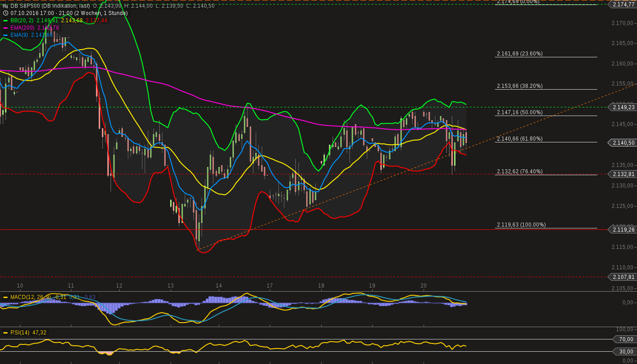The image size is (637, 364).
Task: Click the 2.160,00 price axis label
Action: click(623, 64)
